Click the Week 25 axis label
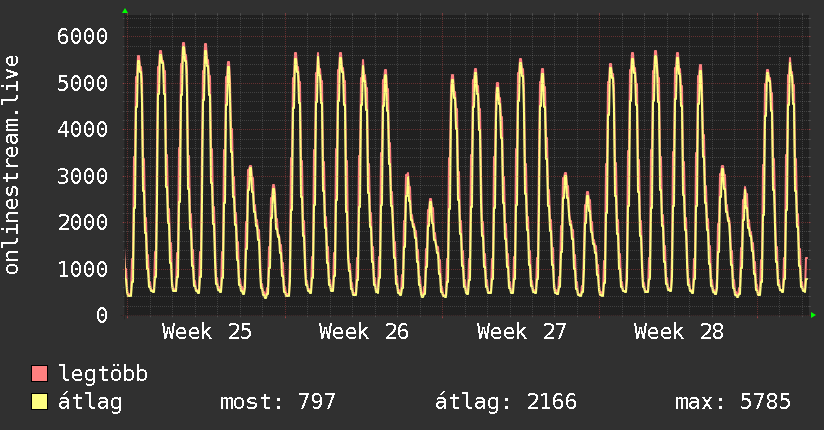Image resolution: width=824 pixels, height=430 pixels. click(x=207, y=332)
